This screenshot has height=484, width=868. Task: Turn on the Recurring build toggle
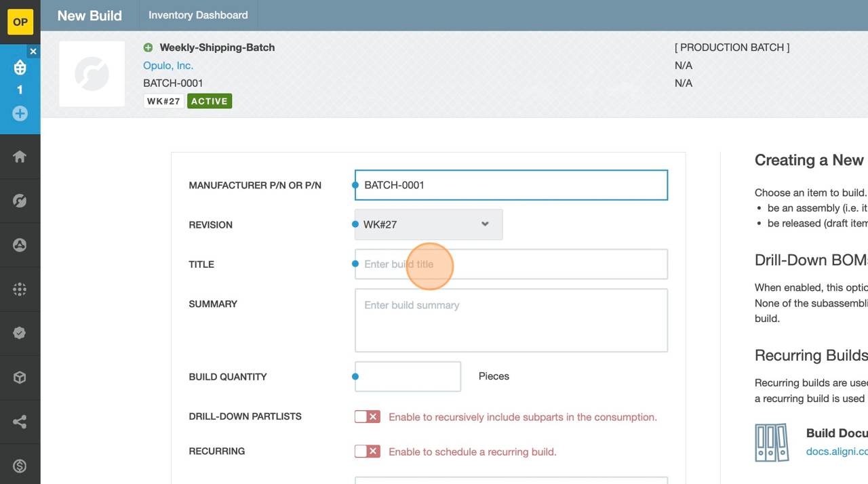click(x=367, y=451)
